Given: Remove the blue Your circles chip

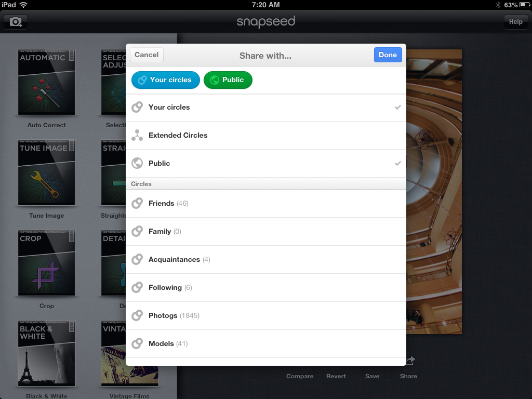Looking at the screenshot, I should click(x=165, y=80).
